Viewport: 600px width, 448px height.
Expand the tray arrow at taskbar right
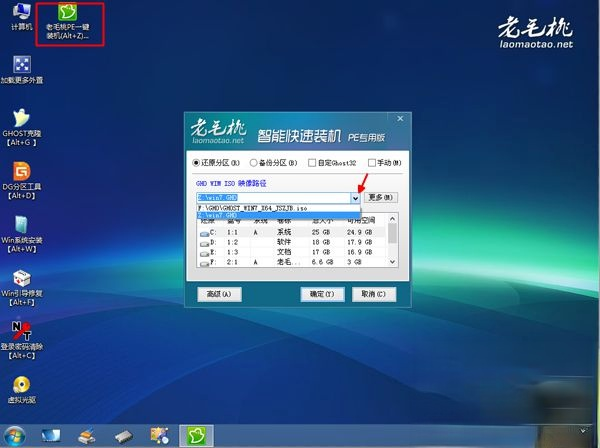[x=583, y=431]
